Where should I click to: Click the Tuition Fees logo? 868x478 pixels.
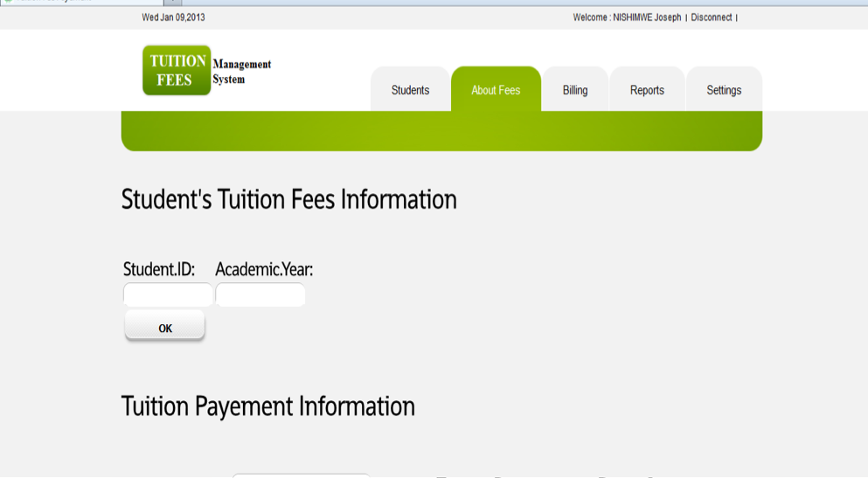[177, 70]
